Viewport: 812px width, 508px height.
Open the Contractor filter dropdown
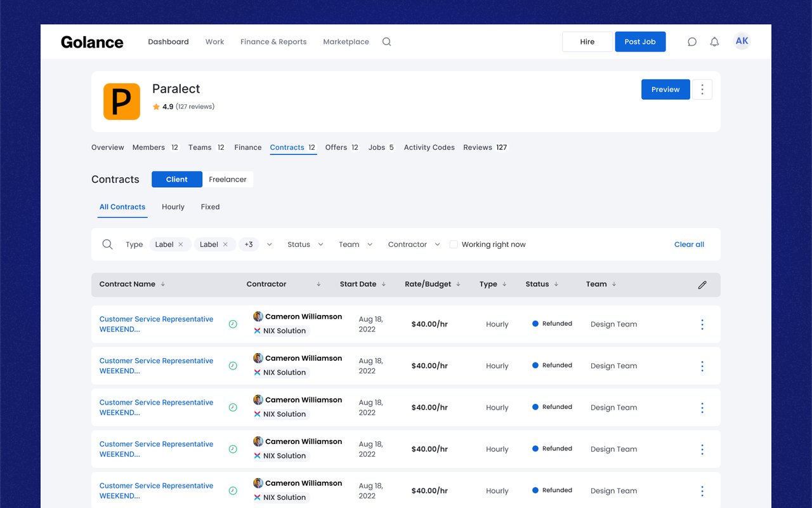click(x=414, y=244)
